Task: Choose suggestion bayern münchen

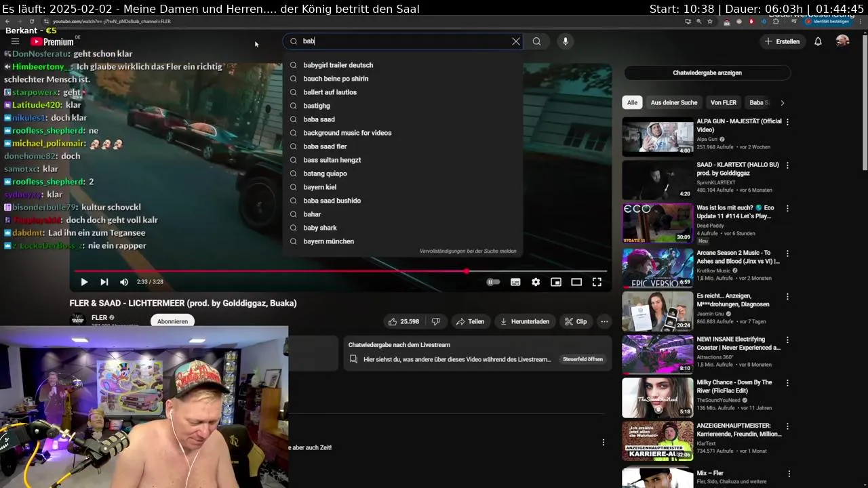Action: (328, 241)
